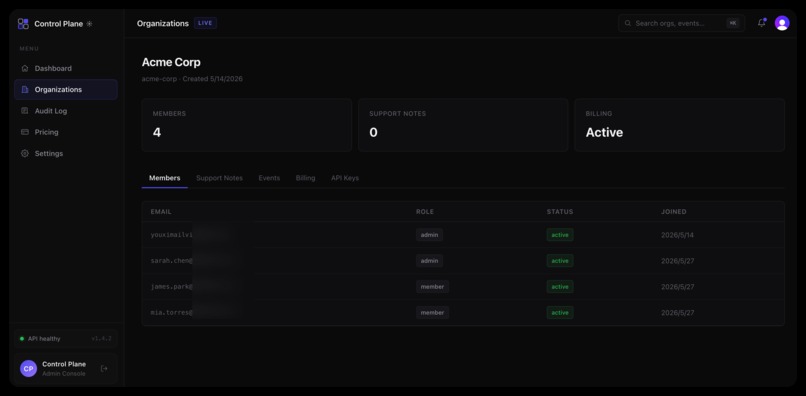Image resolution: width=806 pixels, height=396 pixels.
Task: Click the member role badge for mia.torres
Action: click(432, 312)
